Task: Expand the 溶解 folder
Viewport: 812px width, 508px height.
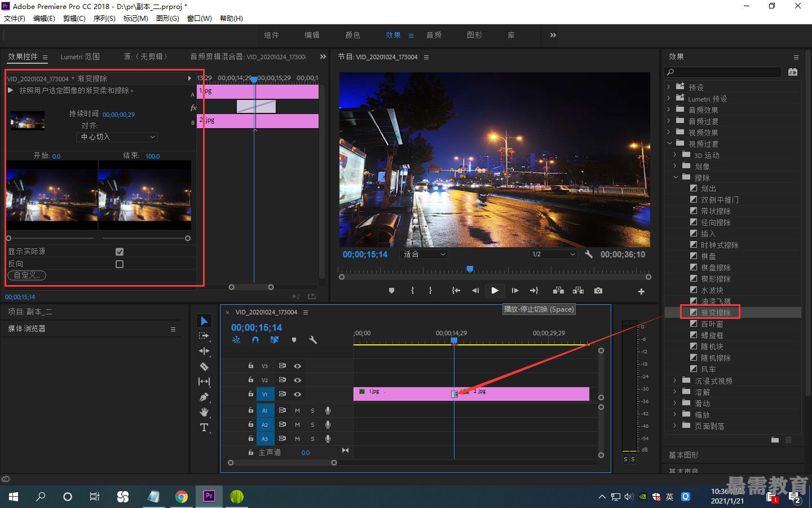Action: pos(675,392)
